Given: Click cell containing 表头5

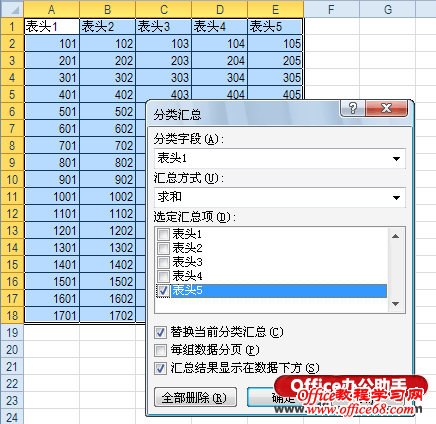Looking at the screenshot, I should coord(276,26).
